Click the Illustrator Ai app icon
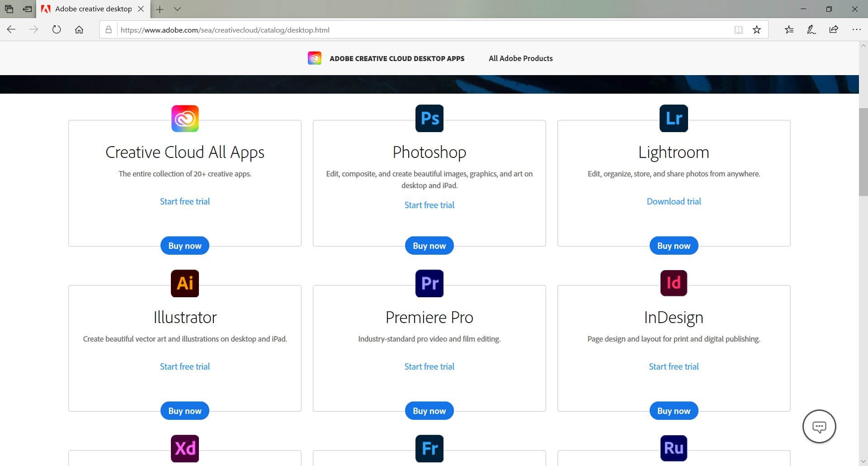The height and width of the screenshot is (466, 868). (x=185, y=284)
